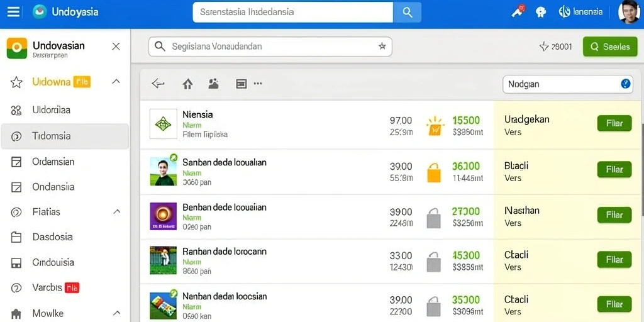644x322 pixels.
Task: Click the orange lock icon in Sanban row
Action: click(x=434, y=172)
